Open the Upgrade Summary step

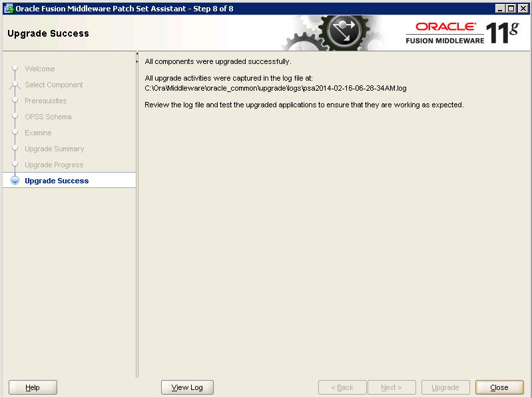click(55, 149)
